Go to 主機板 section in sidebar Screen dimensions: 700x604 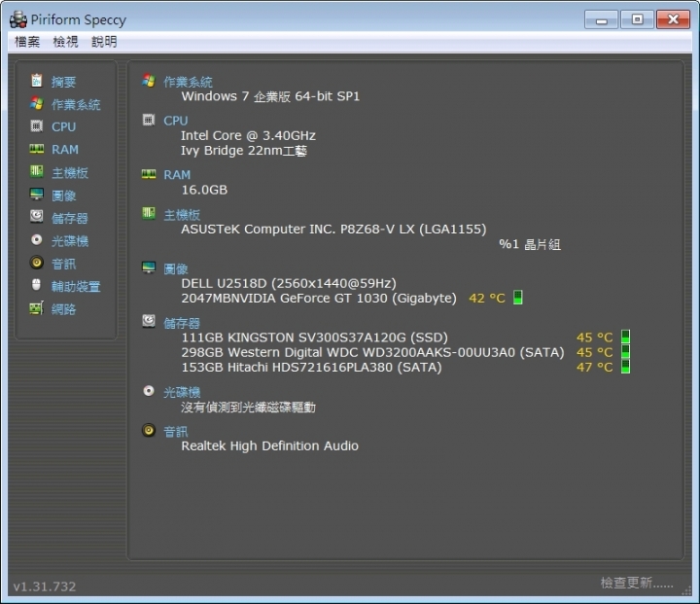[x=70, y=173]
